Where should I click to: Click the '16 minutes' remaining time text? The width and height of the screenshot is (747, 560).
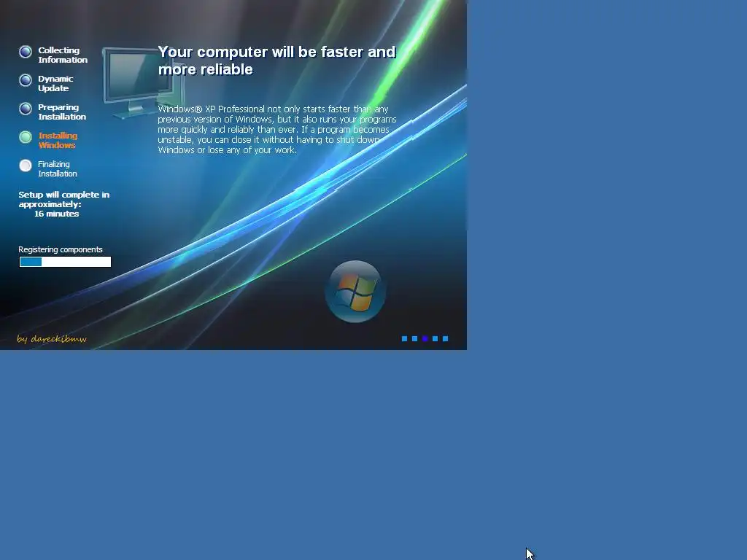tap(56, 214)
